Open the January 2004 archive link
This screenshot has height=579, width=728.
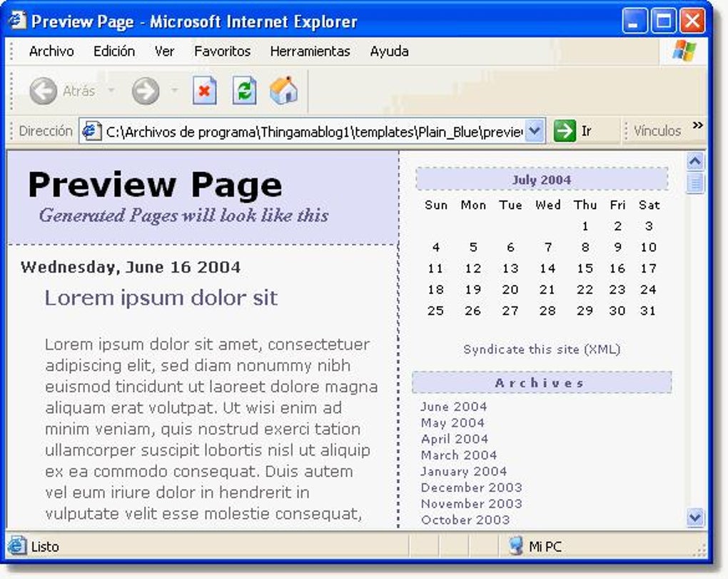pos(463,471)
